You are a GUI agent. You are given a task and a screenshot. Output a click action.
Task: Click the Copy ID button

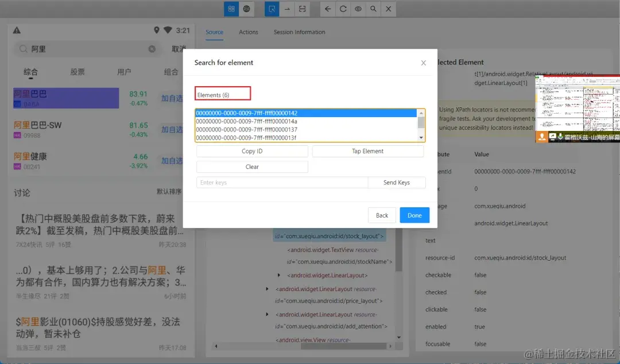tap(251, 151)
